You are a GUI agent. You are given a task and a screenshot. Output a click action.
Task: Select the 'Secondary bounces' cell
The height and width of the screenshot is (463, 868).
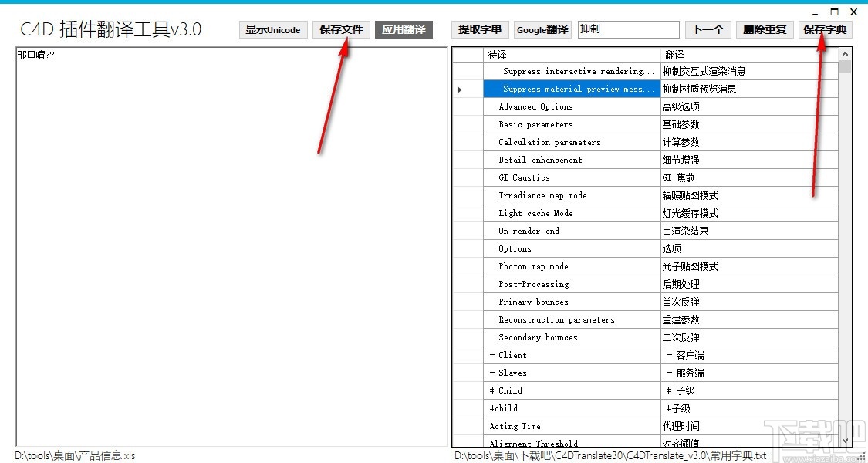(572, 337)
